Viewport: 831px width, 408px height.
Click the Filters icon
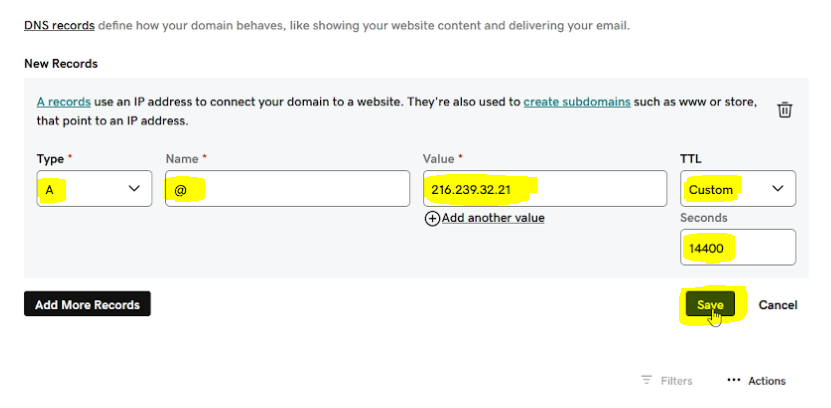tap(646, 380)
